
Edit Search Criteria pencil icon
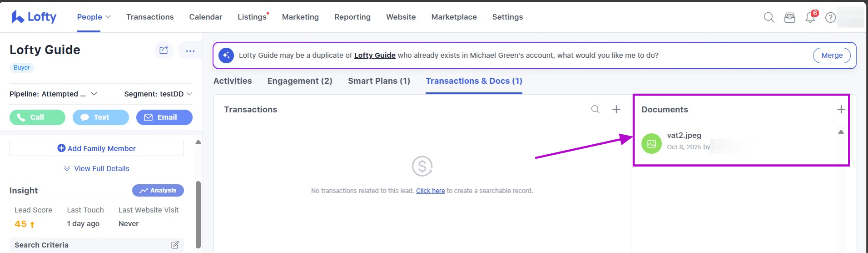(175, 245)
